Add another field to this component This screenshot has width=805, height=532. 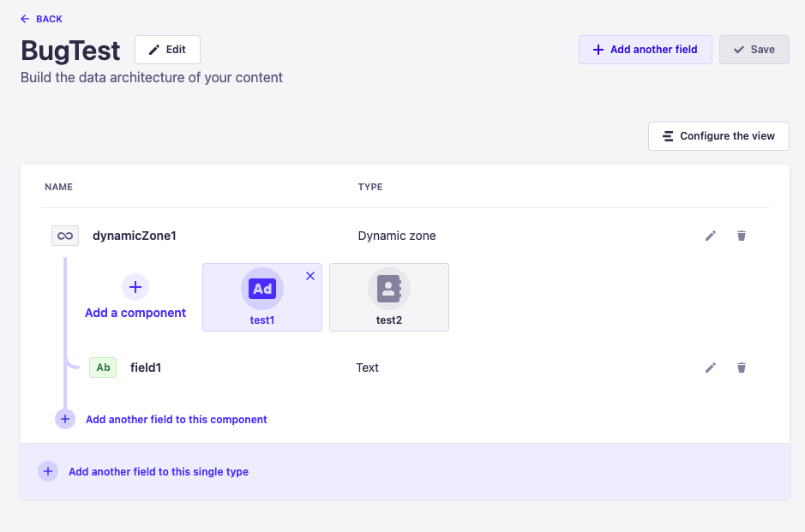[176, 419]
